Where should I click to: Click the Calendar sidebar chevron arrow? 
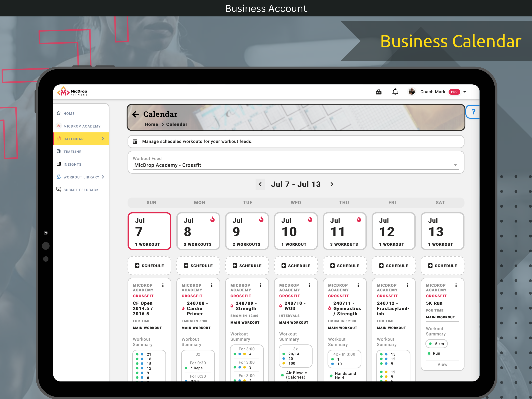click(x=103, y=139)
